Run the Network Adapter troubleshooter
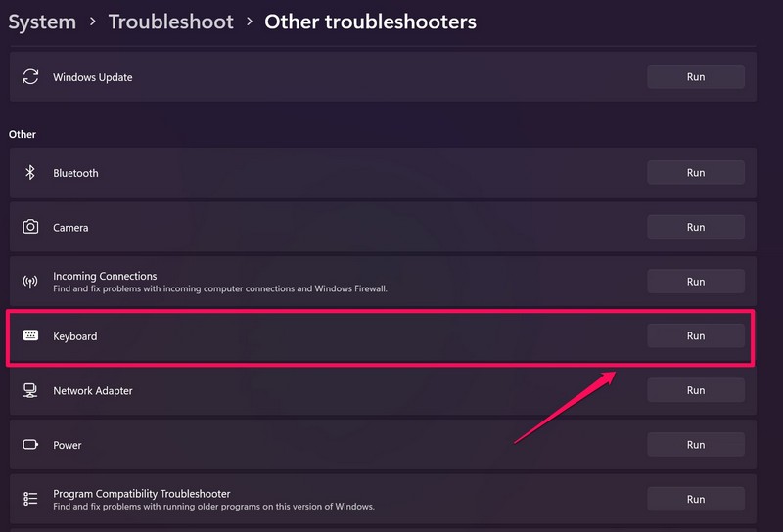Screen dimensions: 783x532 [x=695, y=390]
